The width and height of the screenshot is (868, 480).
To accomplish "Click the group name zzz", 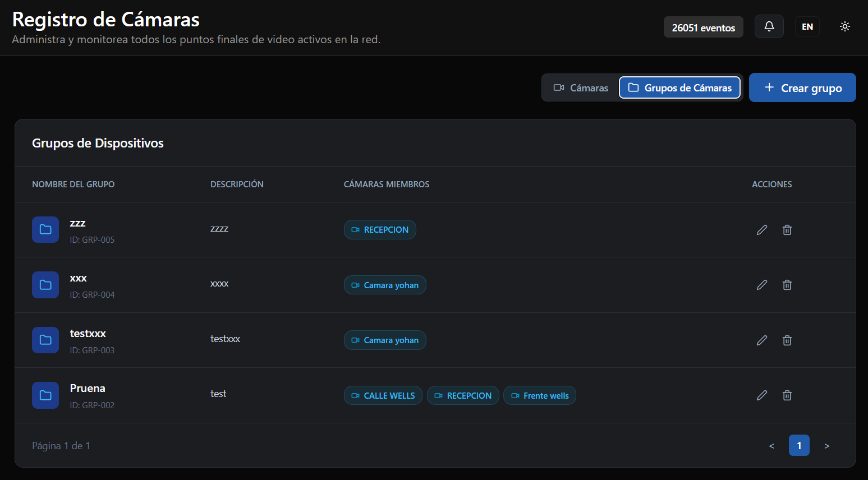I will (77, 223).
